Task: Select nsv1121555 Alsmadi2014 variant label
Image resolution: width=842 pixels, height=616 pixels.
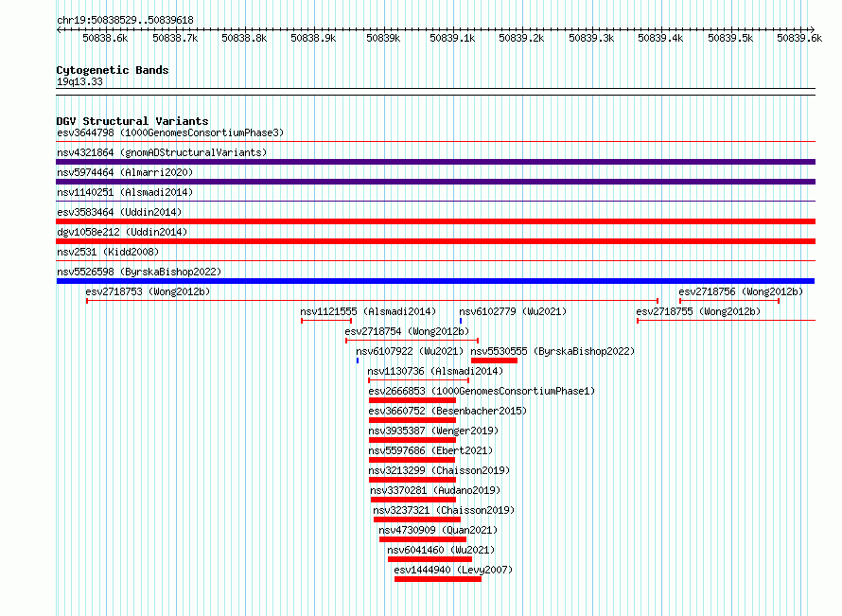Action: click(x=368, y=311)
